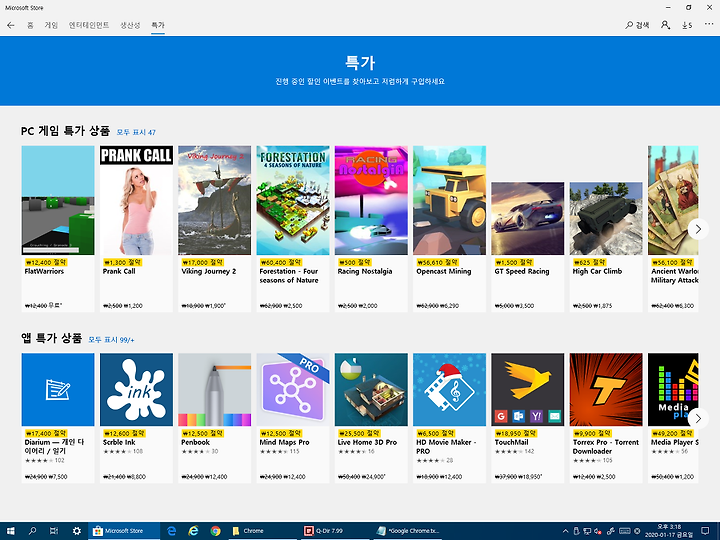
Task: Launch Microsoft Edge from taskbar
Action: (x=172, y=531)
